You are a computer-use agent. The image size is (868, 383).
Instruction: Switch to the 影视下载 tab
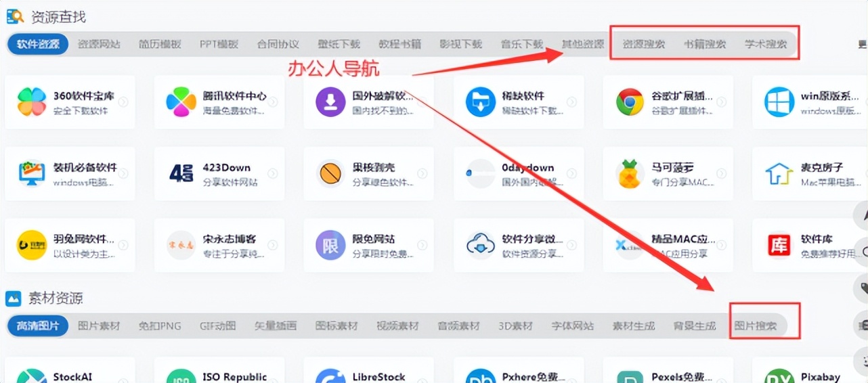pyautogui.click(x=460, y=44)
